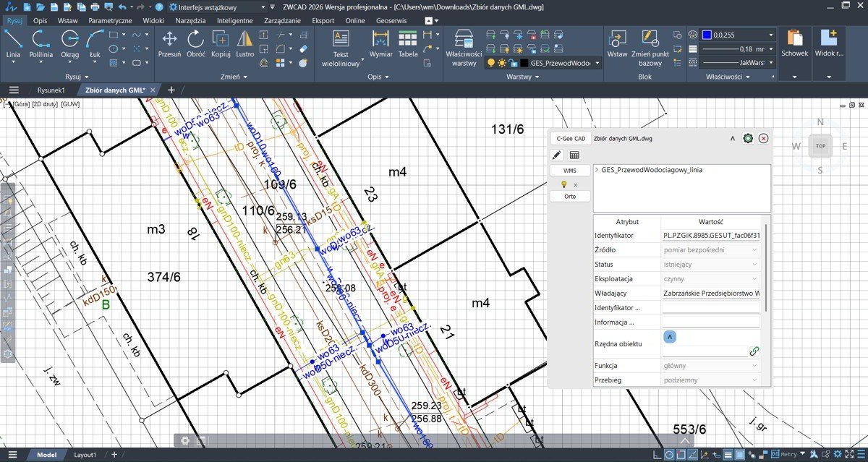Open the Narzędzia ribbon tab

[x=190, y=20]
